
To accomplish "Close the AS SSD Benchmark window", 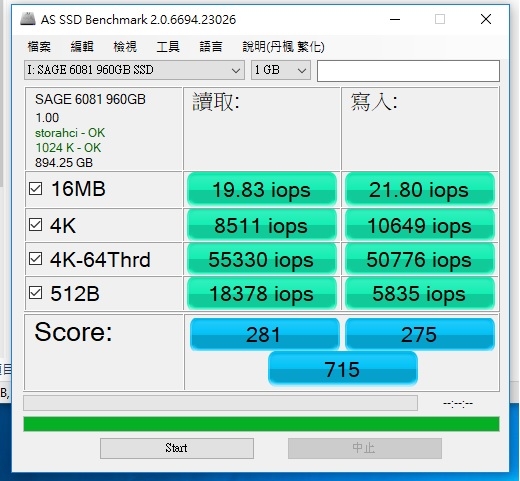I will coord(486,19).
